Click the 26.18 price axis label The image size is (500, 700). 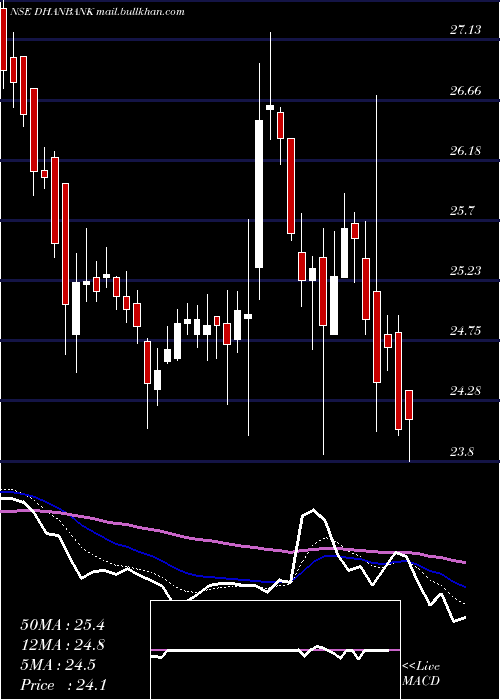pos(466,150)
